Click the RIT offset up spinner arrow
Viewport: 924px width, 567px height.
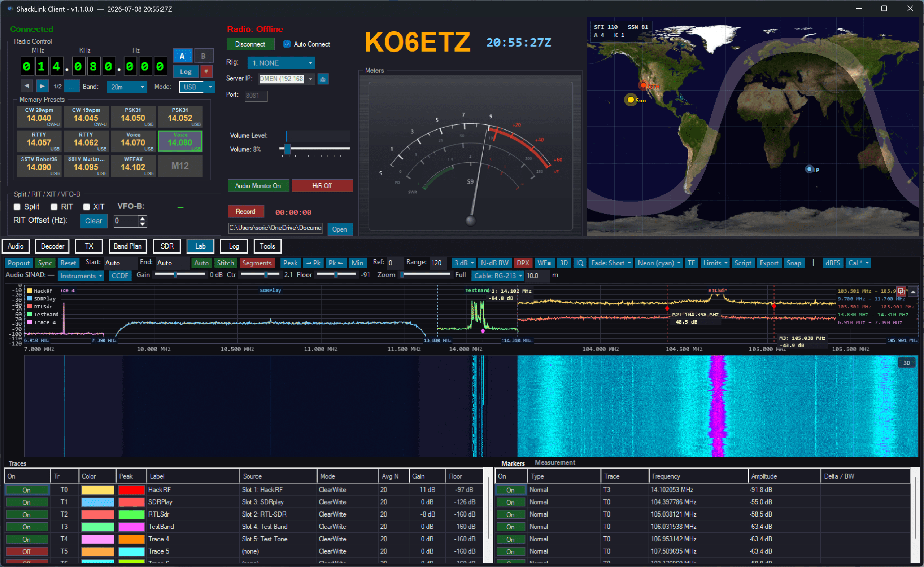tap(142, 218)
